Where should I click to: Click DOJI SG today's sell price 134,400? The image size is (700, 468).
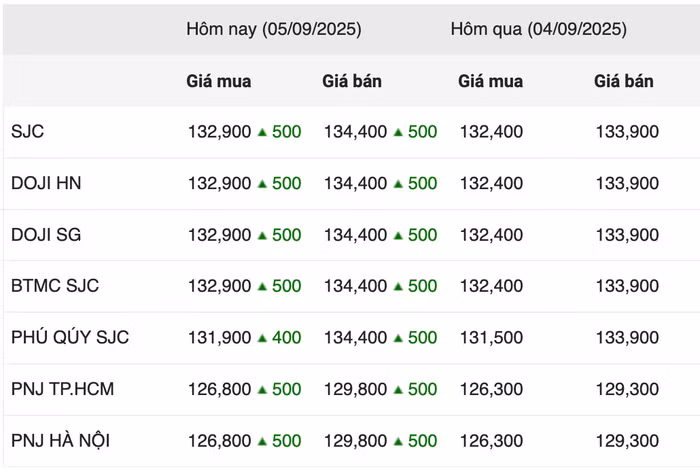355,235
